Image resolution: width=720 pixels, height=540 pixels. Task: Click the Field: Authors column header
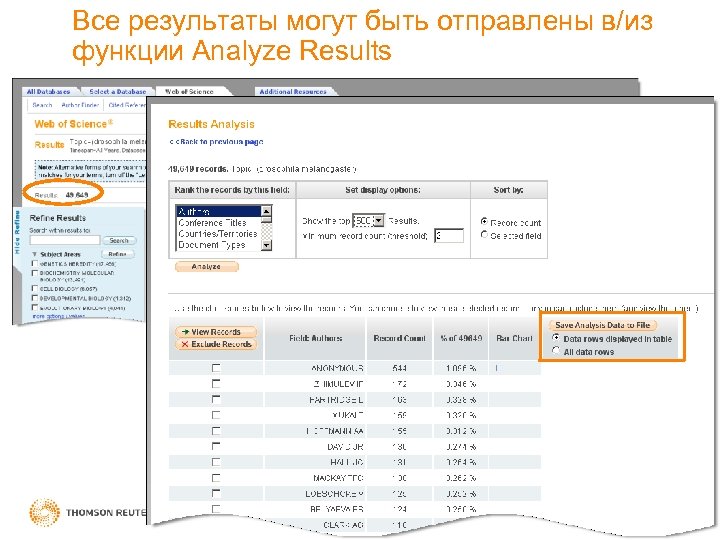pyautogui.click(x=315, y=338)
